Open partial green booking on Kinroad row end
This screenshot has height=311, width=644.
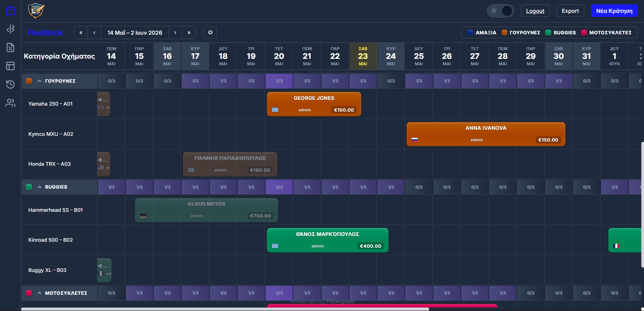point(625,240)
